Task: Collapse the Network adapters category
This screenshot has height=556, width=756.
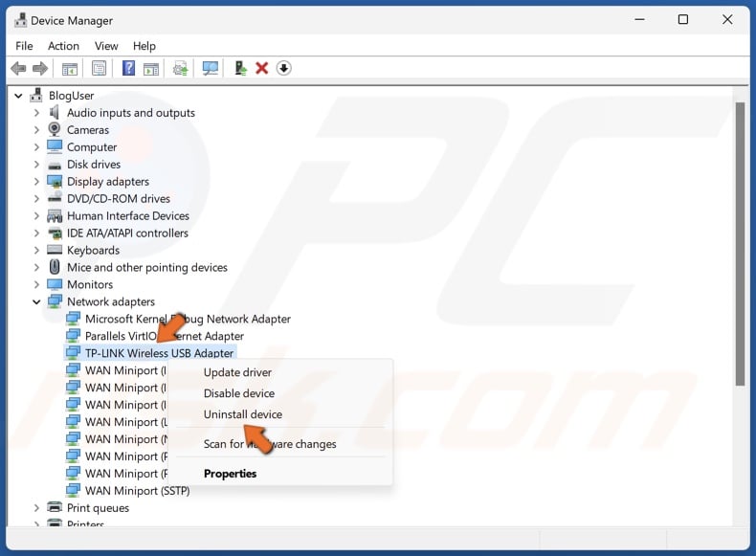Action: pos(36,301)
